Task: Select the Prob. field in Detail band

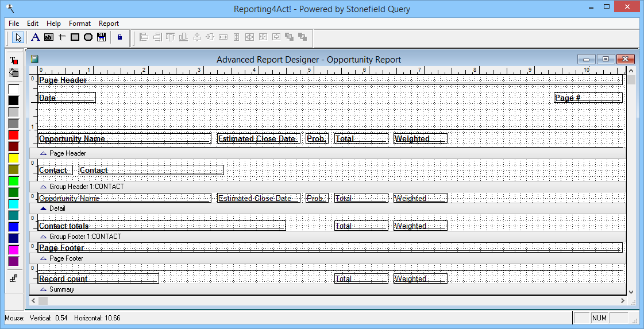Action: 317,198
